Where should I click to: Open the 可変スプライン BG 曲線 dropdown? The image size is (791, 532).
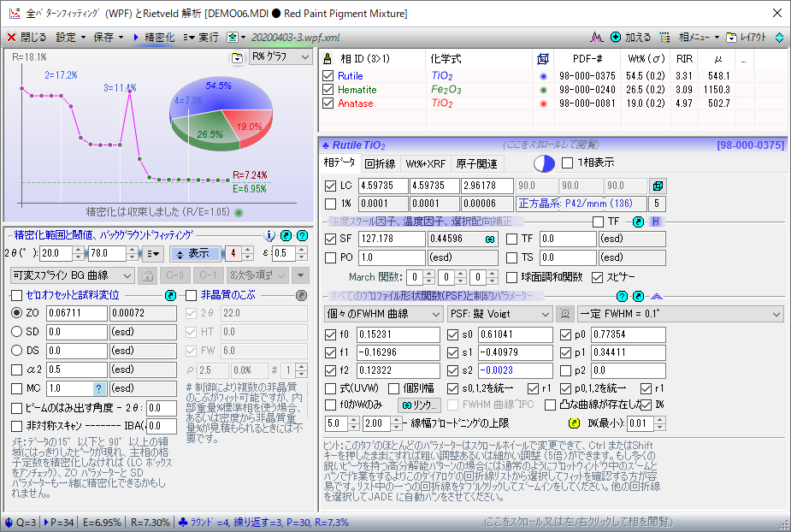[x=72, y=275]
